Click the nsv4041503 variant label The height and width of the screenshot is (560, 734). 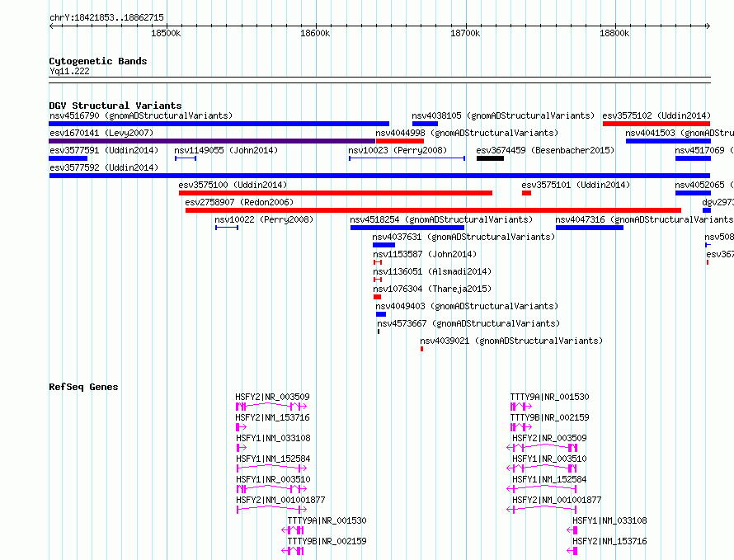point(680,133)
